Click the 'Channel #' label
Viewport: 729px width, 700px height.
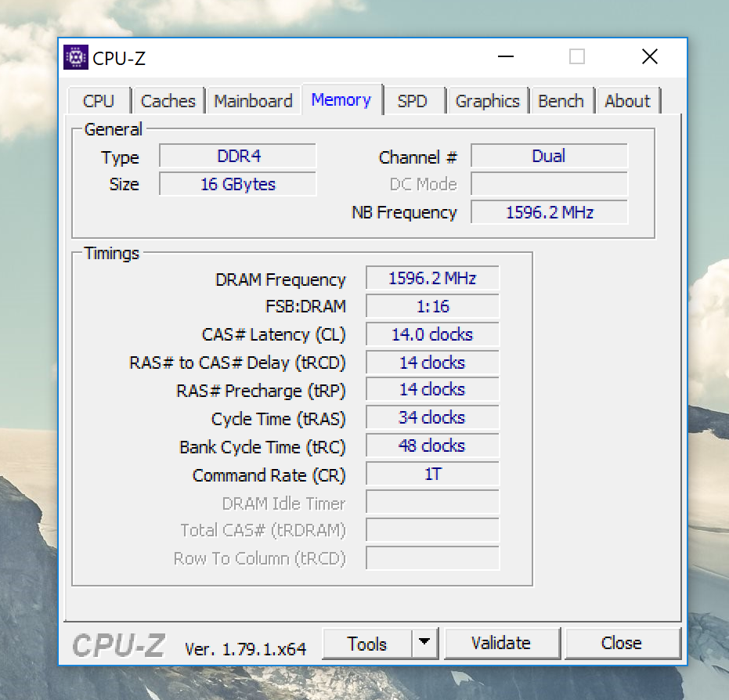pyautogui.click(x=417, y=157)
